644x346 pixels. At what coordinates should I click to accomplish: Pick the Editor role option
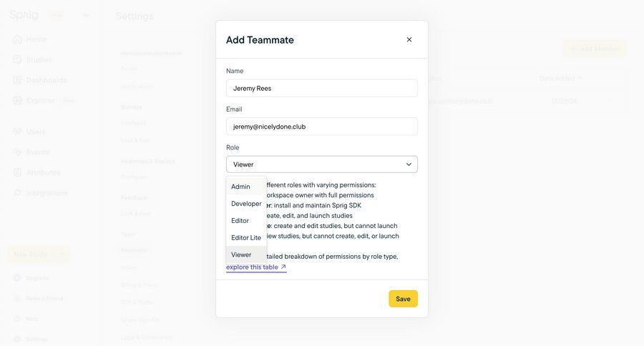click(240, 221)
